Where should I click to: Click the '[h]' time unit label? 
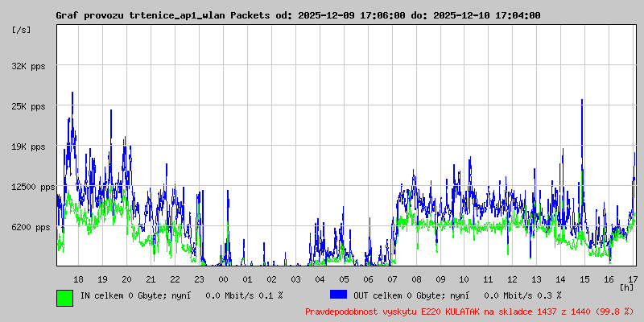[x=627, y=287]
